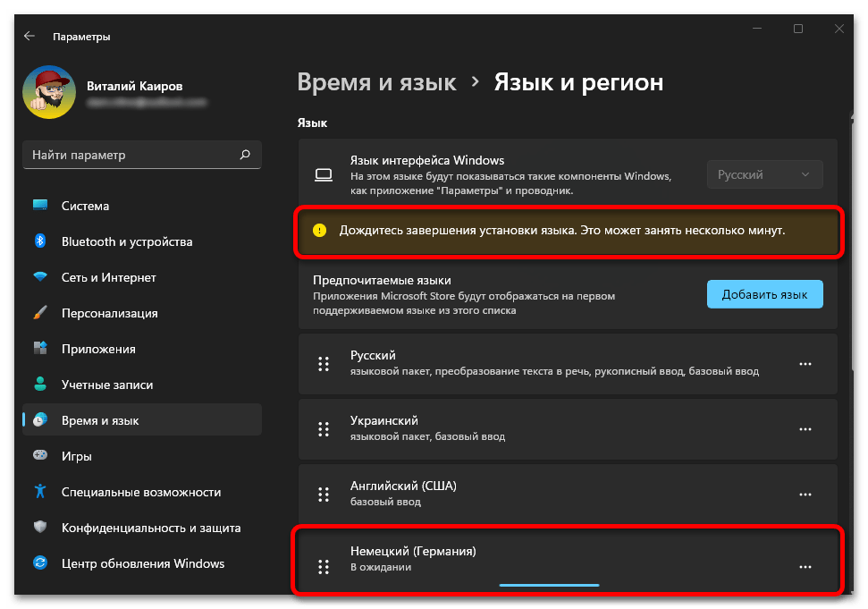
Task: Open Учетные записи section
Action: pos(142,385)
